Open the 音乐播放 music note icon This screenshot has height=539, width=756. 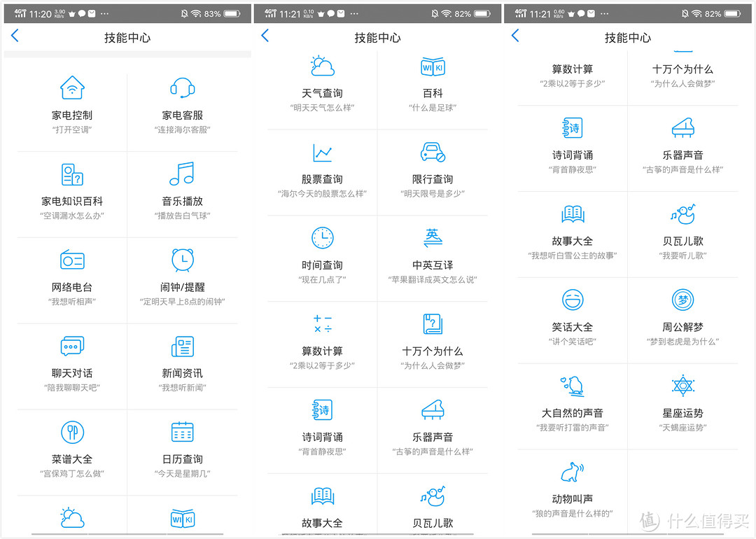[x=182, y=174]
